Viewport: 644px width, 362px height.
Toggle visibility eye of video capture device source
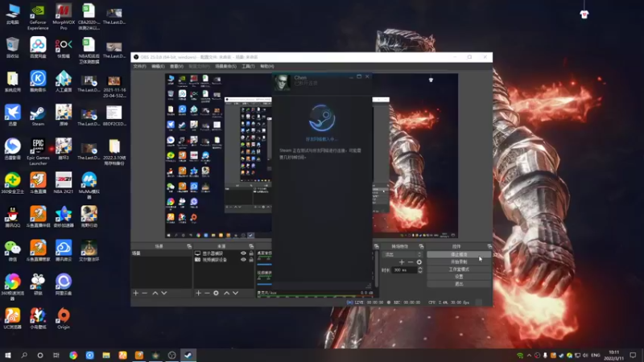pyautogui.click(x=243, y=259)
